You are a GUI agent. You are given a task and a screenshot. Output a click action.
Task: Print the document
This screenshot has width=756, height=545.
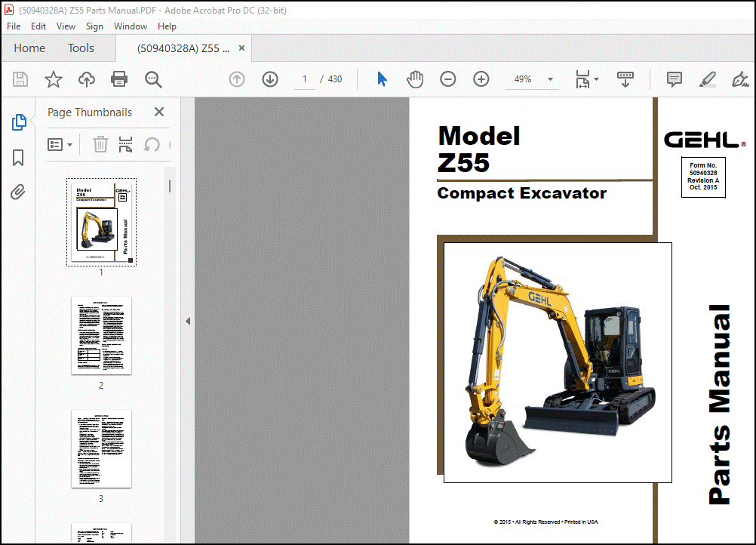coord(119,79)
